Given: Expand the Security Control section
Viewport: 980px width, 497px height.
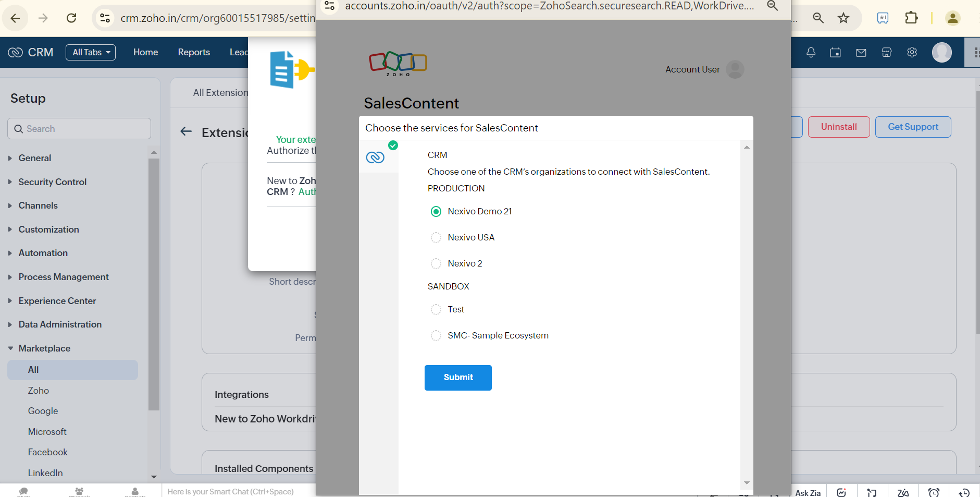Looking at the screenshot, I should 52,182.
